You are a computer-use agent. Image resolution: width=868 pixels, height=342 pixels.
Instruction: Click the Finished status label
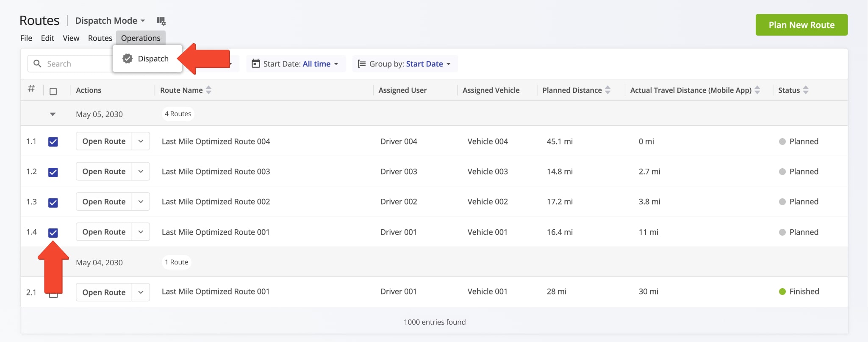pos(804,292)
